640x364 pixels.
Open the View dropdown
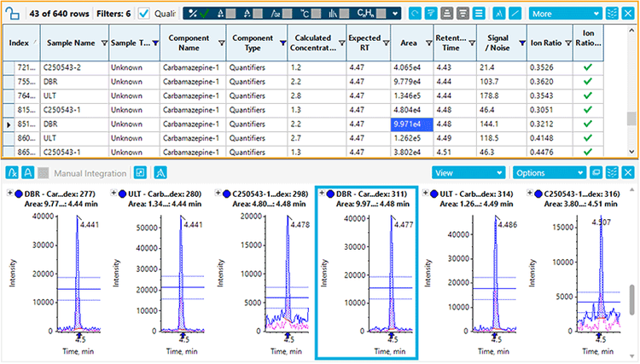point(468,172)
